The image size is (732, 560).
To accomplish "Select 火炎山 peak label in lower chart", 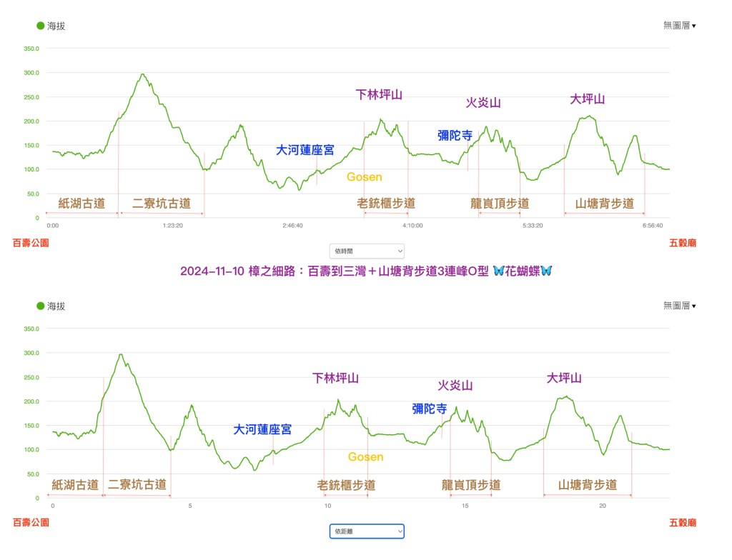I will click(455, 386).
